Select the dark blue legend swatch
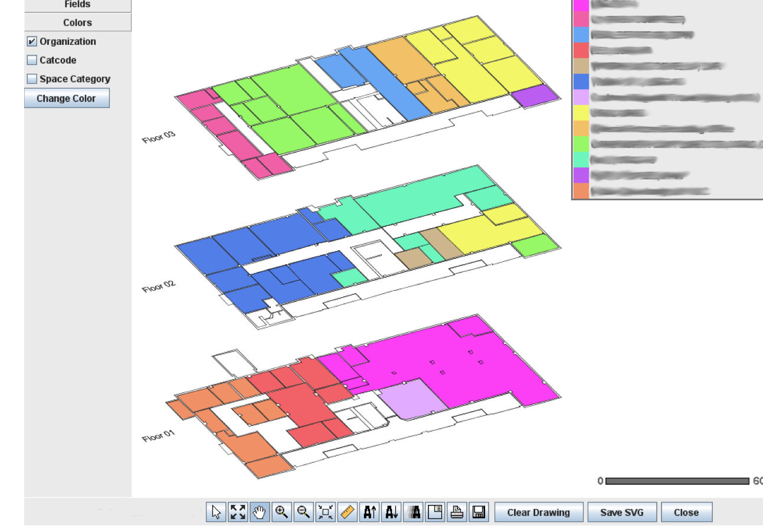This screenshot has width=763, height=532. pyautogui.click(x=581, y=81)
